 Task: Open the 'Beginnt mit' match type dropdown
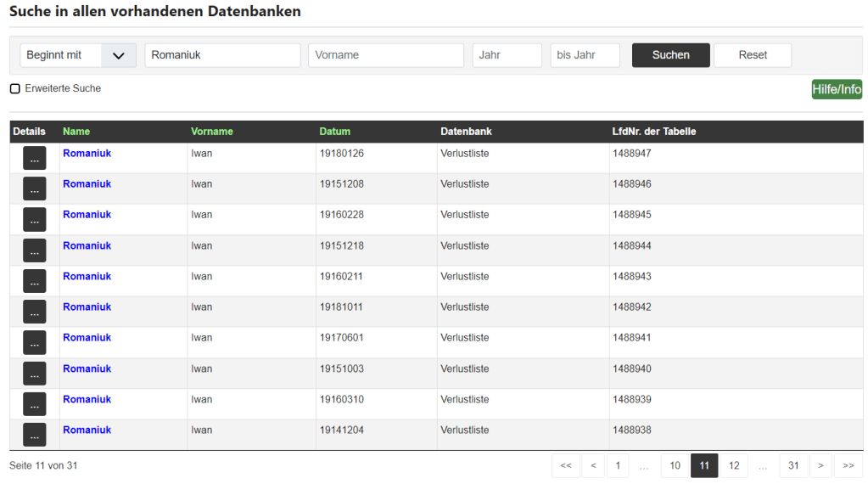point(77,55)
